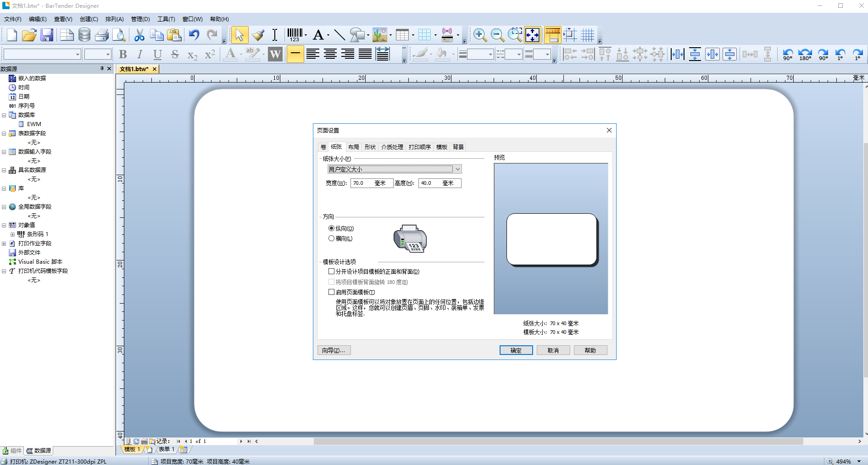Image resolution: width=868 pixels, height=465 pixels.
Task: Click the 确定 button
Action: [516, 350]
